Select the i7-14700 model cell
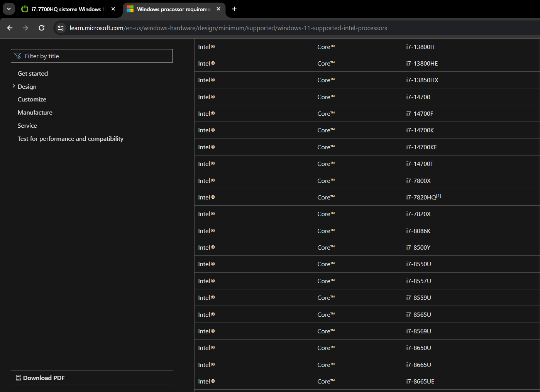 pyautogui.click(x=418, y=97)
